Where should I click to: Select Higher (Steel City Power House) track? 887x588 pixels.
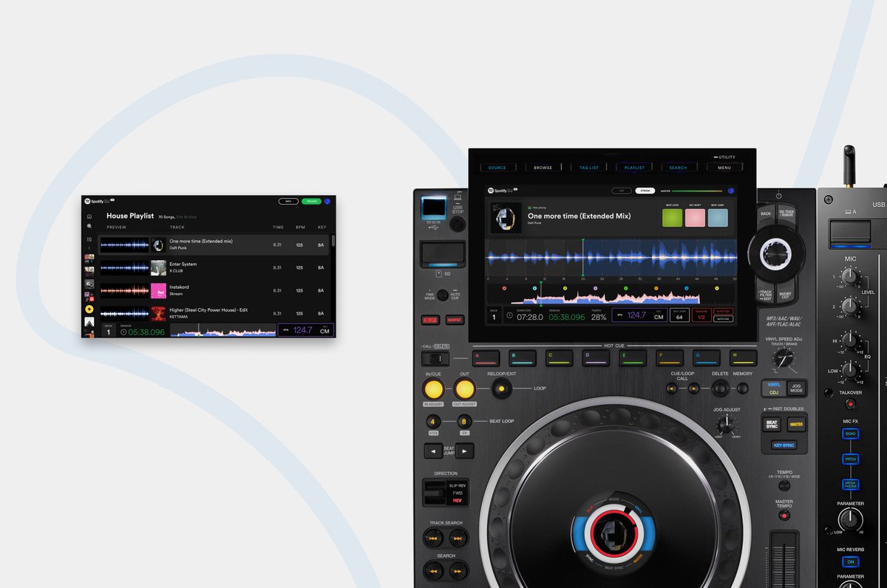pyautogui.click(x=213, y=313)
